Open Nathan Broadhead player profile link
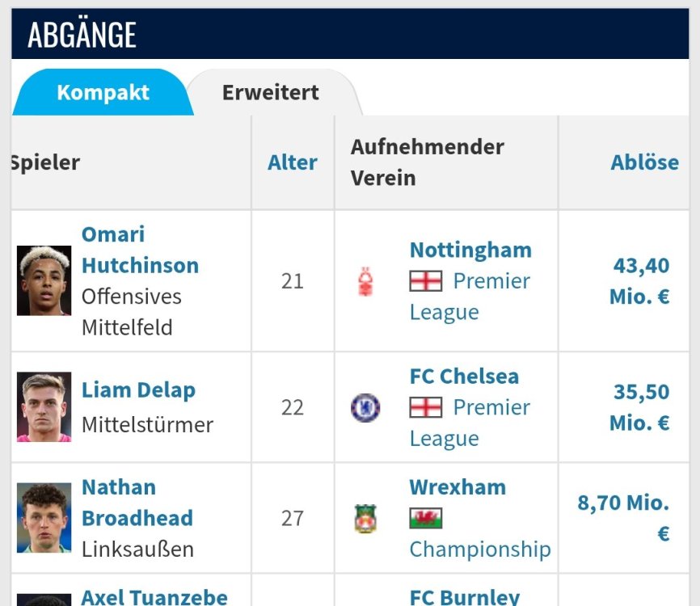 [x=137, y=503]
